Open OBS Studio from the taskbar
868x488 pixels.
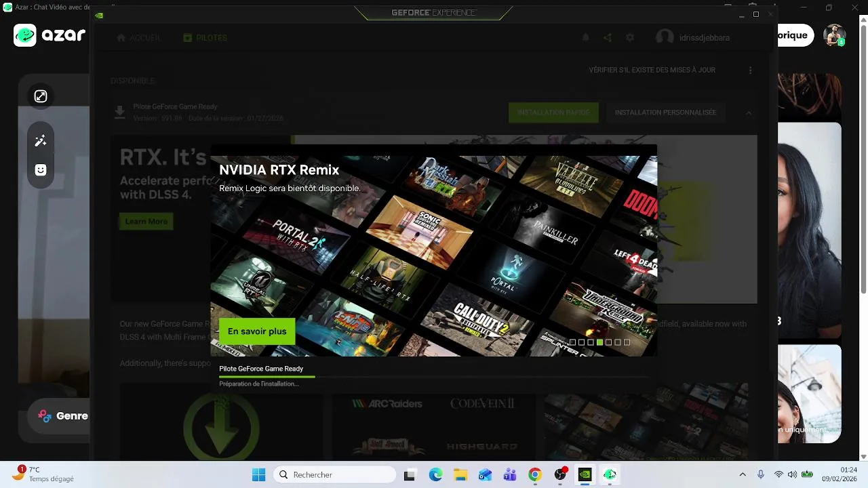tap(560, 475)
